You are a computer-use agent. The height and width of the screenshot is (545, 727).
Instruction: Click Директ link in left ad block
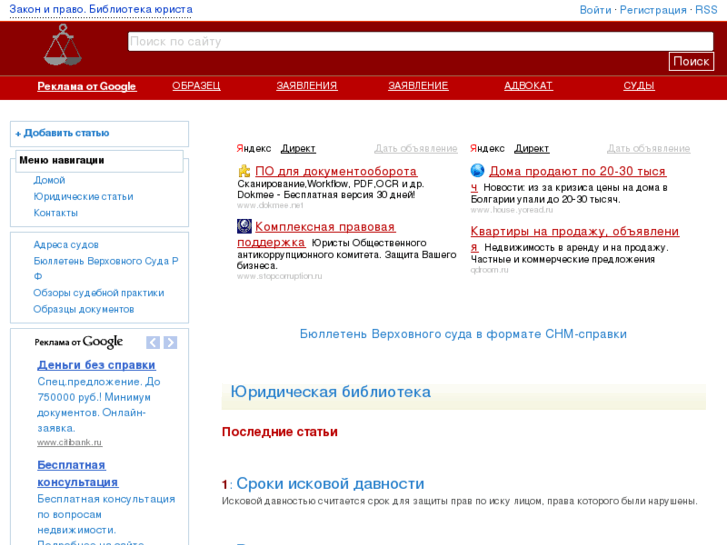(x=298, y=149)
